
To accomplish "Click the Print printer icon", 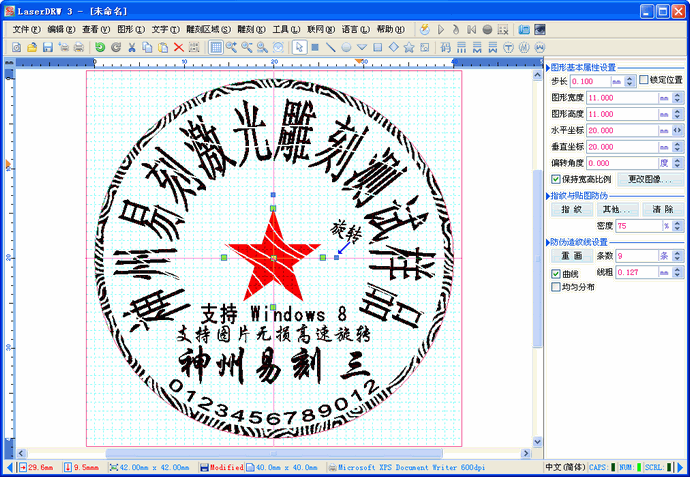I will [x=79, y=47].
